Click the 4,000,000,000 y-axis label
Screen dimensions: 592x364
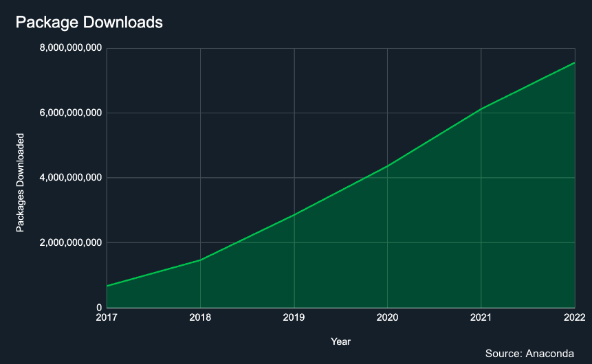tap(71, 177)
